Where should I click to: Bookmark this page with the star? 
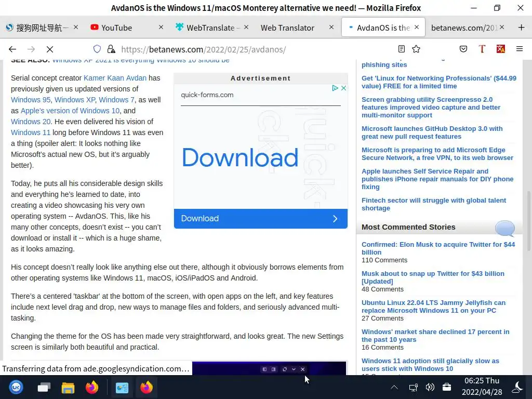click(x=416, y=49)
